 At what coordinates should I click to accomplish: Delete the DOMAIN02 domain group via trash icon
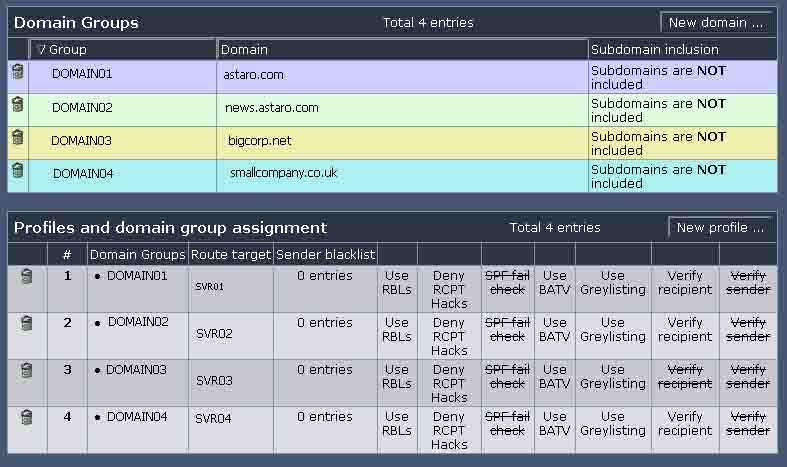pyautogui.click(x=17, y=104)
